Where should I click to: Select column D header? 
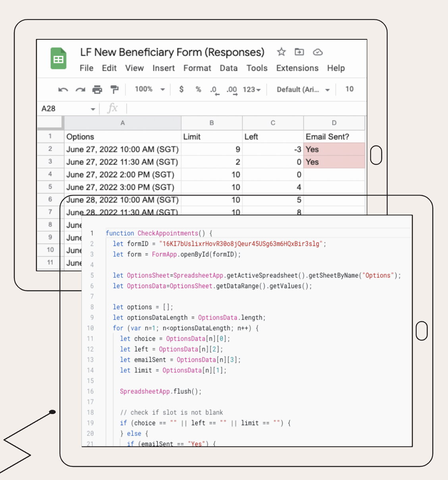click(334, 123)
